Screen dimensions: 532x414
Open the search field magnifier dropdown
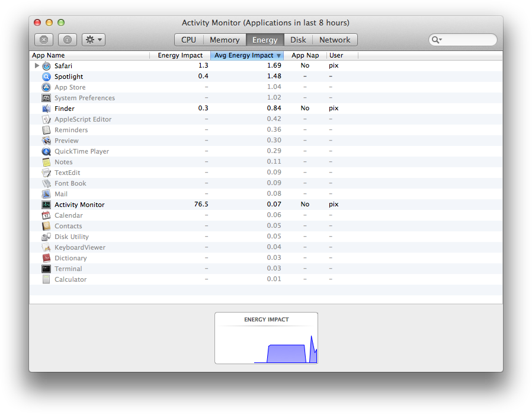click(437, 40)
